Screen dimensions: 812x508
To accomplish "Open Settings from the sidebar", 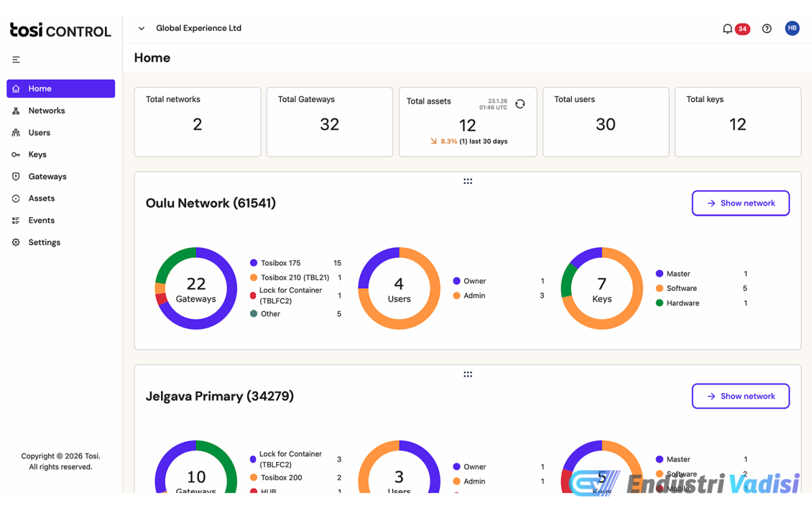I will [44, 242].
